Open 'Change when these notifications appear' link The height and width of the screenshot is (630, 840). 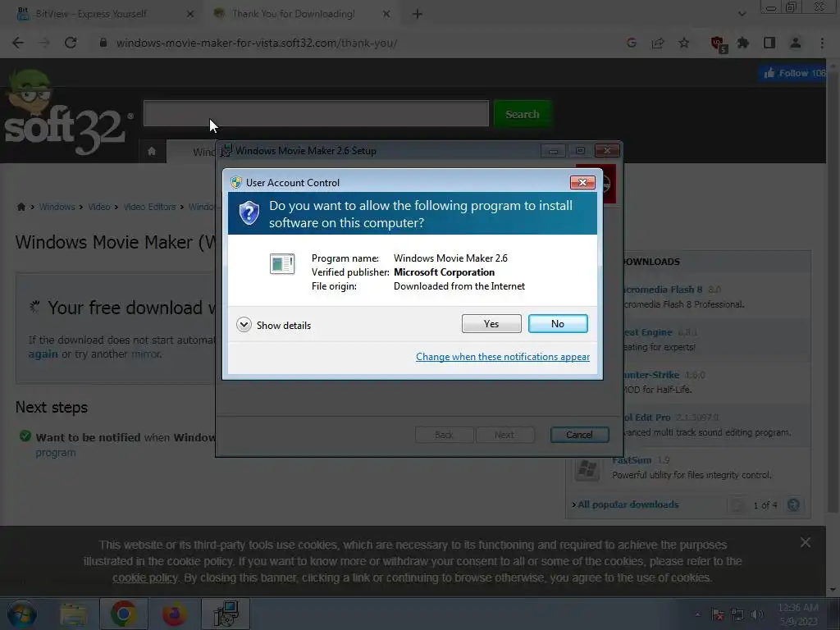pos(503,357)
